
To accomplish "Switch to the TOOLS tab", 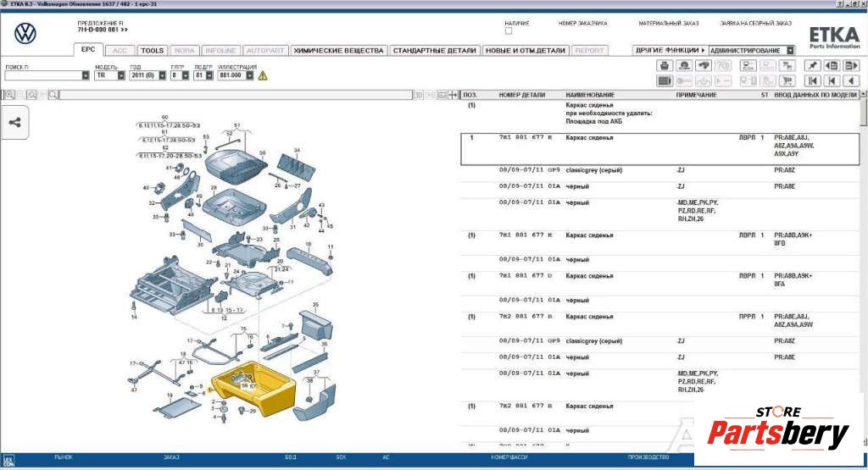I will tap(152, 51).
